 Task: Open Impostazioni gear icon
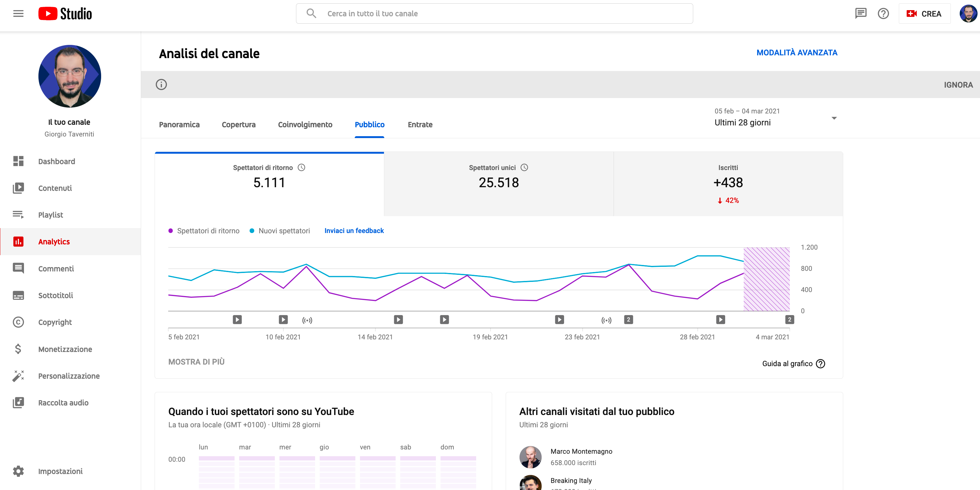point(18,471)
